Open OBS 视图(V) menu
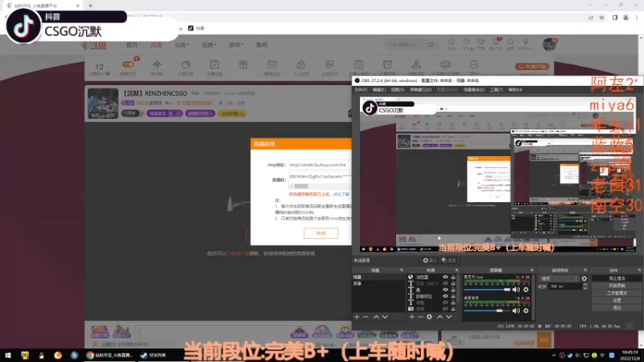This screenshot has height=362, width=644. point(397,89)
